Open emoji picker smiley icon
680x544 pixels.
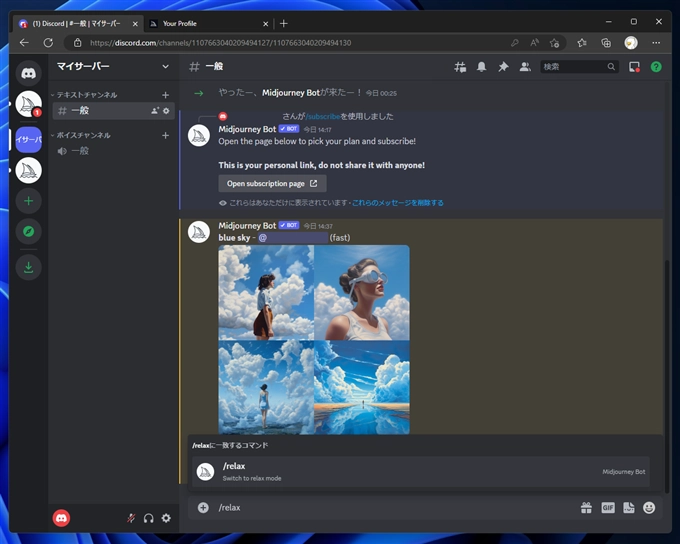pyautogui.click(x=649, y=508)
